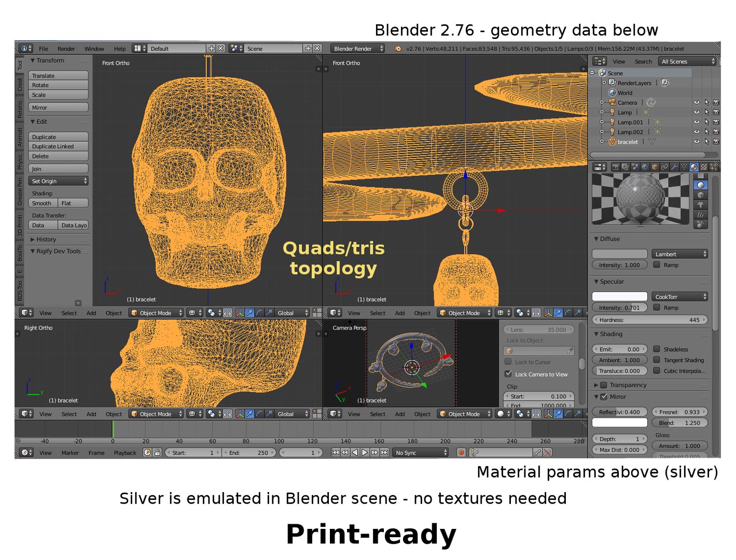This screenshot has width=736, height=560.
Task: Open the Render properties tab camera icon
Action: (x=616, y=167)
